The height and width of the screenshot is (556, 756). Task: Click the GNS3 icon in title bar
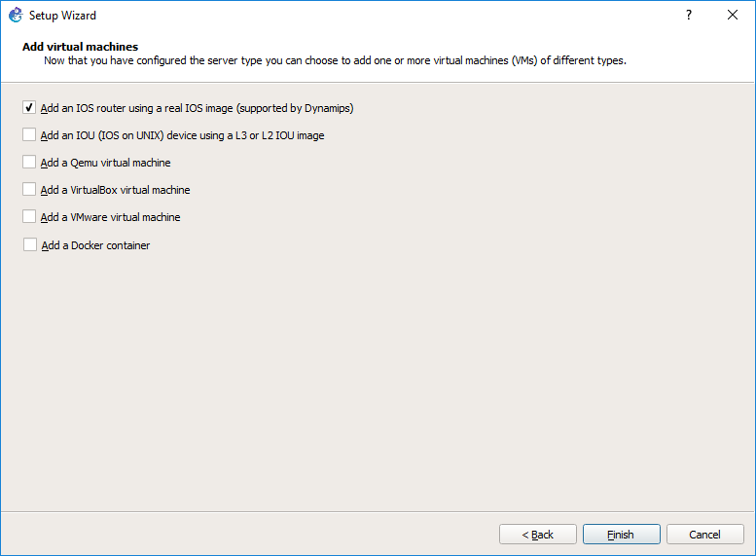tap(16, 15)
